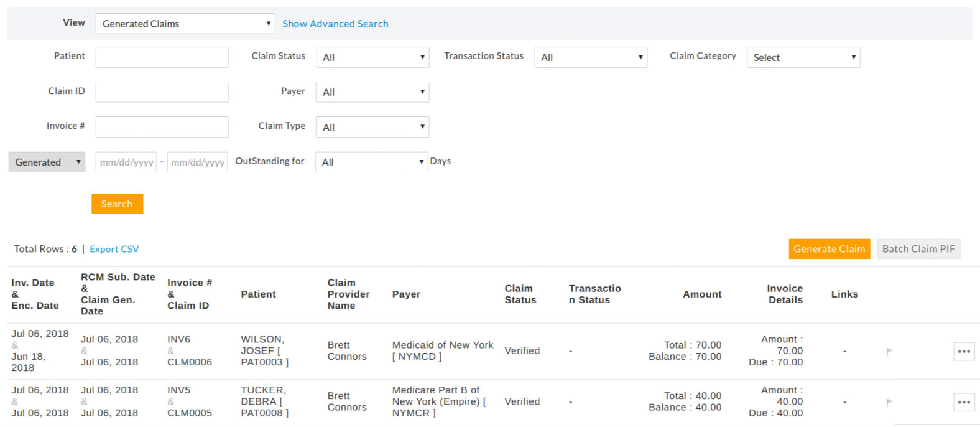980x427 pixels.
Task: Select patient TUCKER, DEBRA [ PAT0008 ]
Action: click(265, 401)
